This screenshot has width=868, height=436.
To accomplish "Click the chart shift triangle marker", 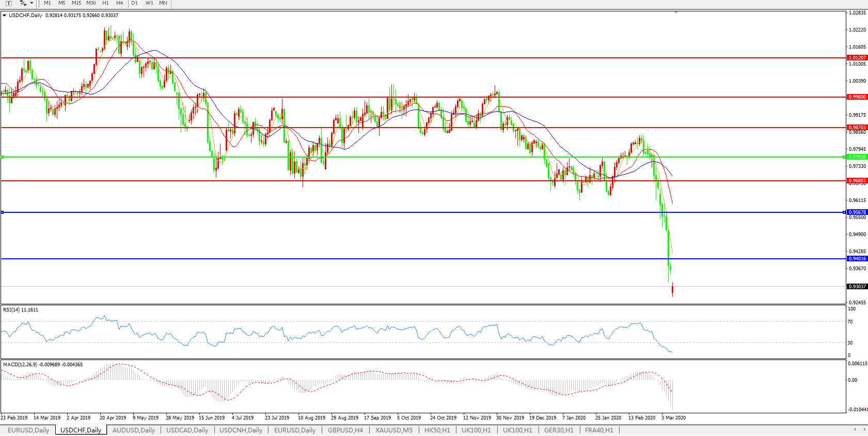I will click(676, 12).
